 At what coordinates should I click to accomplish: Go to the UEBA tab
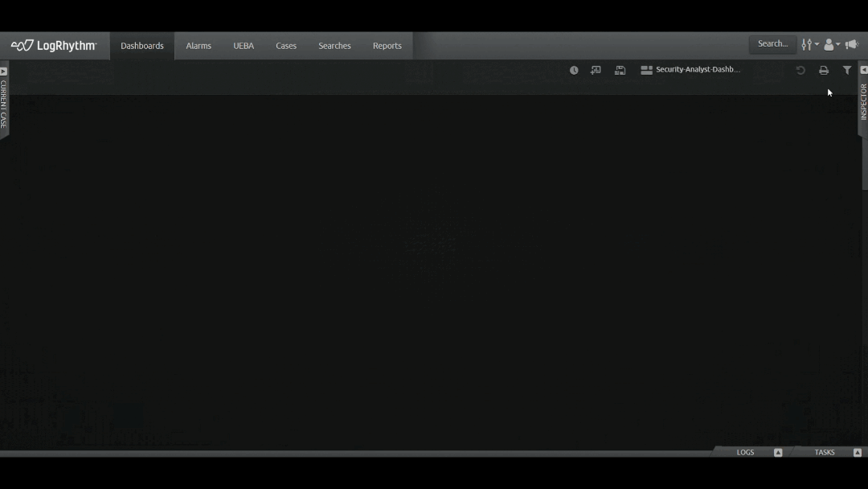(x=244, y=46)
